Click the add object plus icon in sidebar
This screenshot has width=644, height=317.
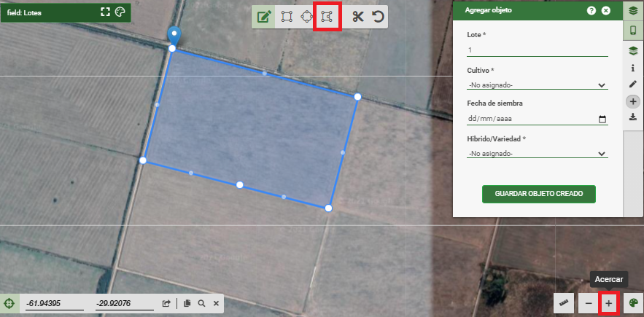tap(633, 101)
